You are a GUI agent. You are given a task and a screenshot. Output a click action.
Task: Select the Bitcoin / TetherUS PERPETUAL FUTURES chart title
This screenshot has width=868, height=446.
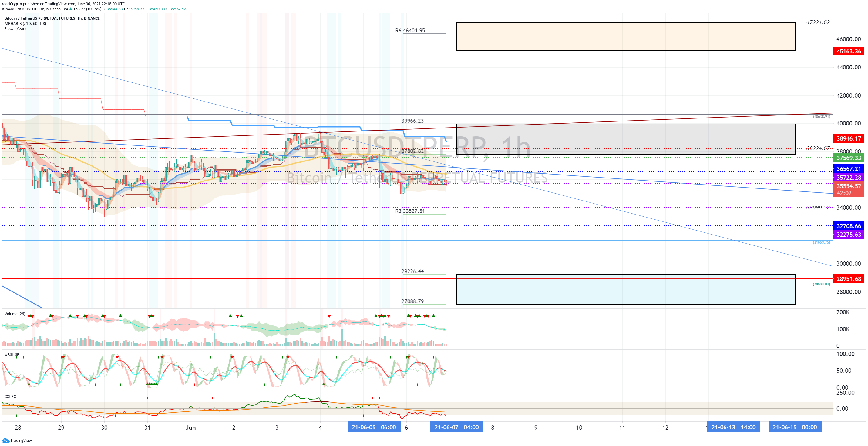(x=52, y=18)
